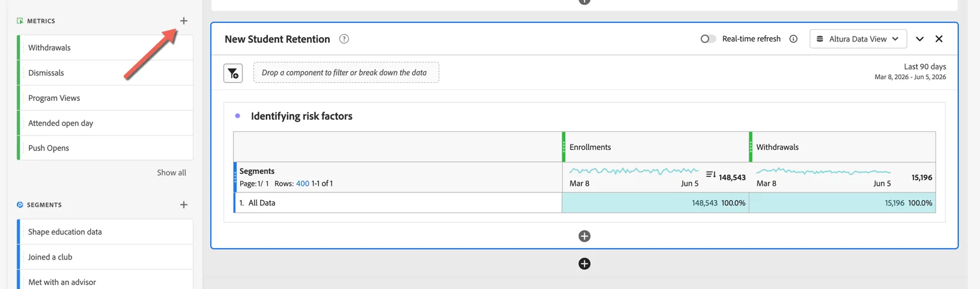The height and width of the screenshot is (289, 980).
Task: Click the New Student Retention title
Action: [277, 39]
